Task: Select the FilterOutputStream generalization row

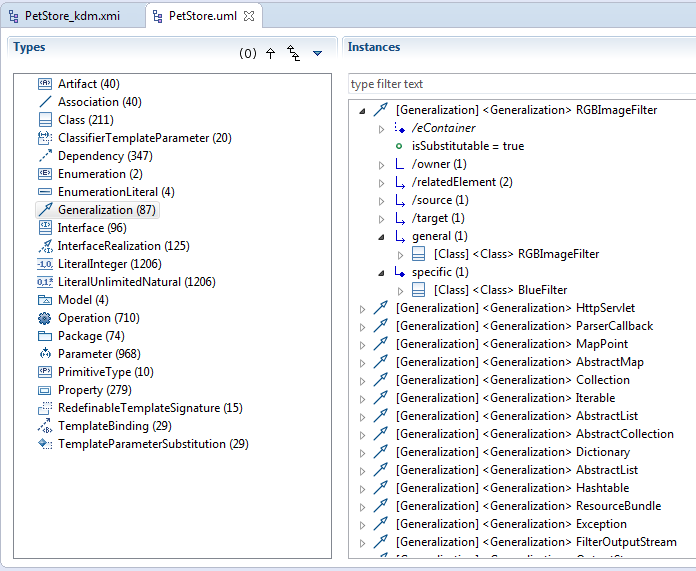Action: (536, 542)
